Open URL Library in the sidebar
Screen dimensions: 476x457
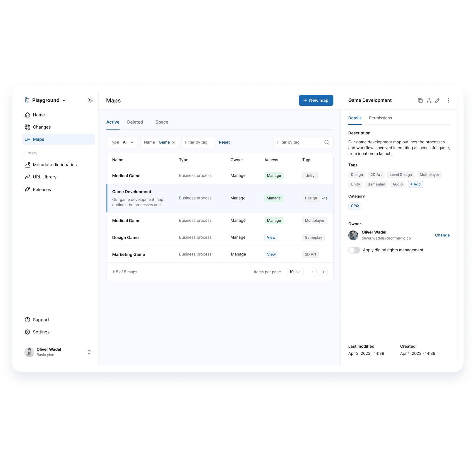tap(59, 177)
